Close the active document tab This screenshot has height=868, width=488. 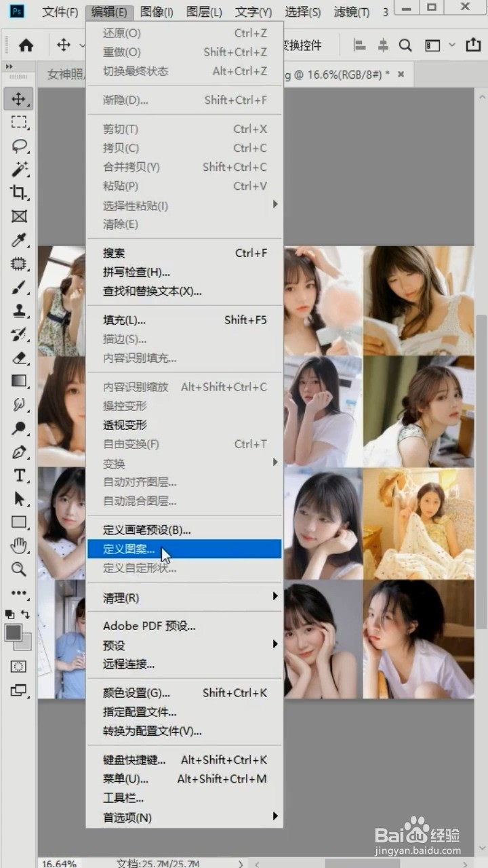coord(401,74)
